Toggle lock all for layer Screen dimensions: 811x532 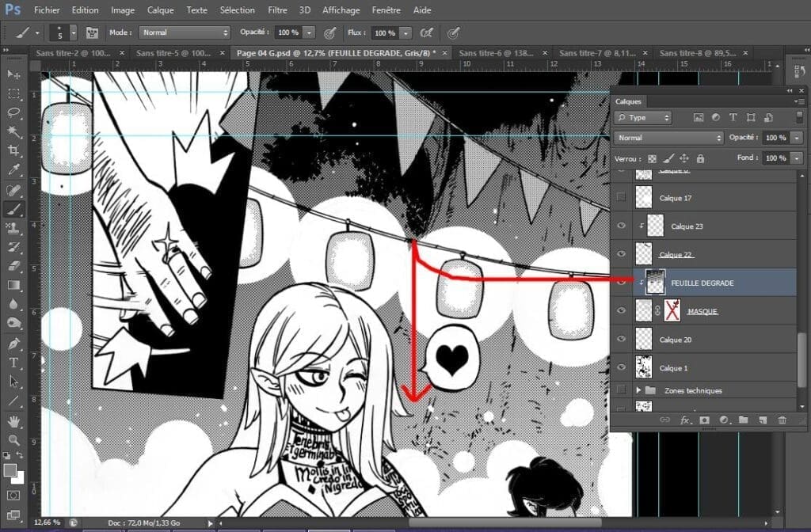[x=700, y=158]
